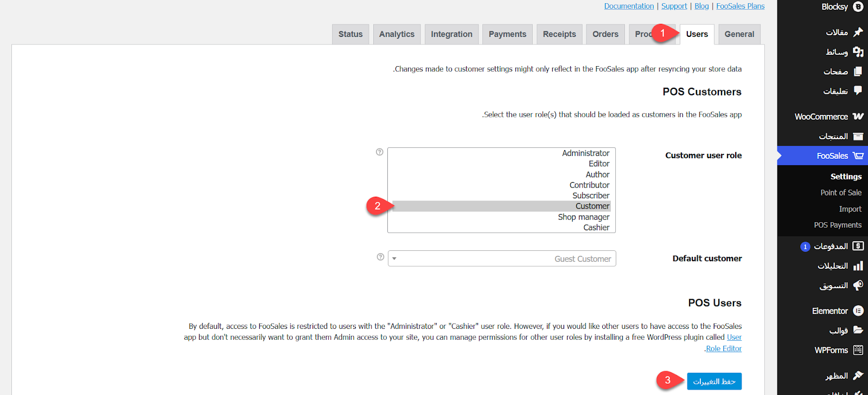868x395 pixels.
Task: Select Shop manager in the role list
Action: [502, 217]
